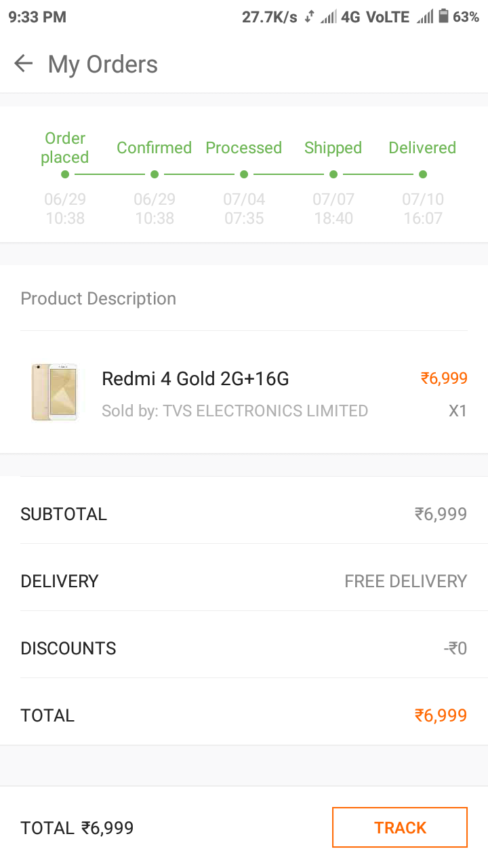Tap the Delivered status label
Screen dimensions: 488x868
[422, 148]
